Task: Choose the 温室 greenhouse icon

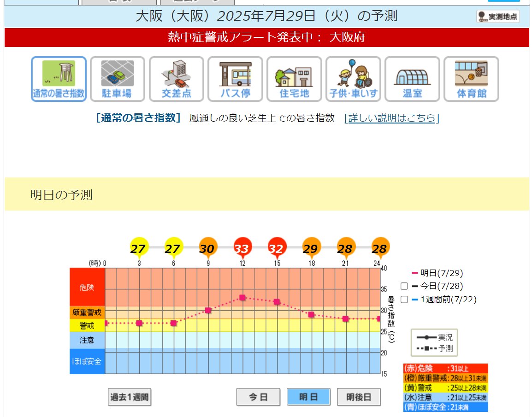Action: tap(412, 79)
